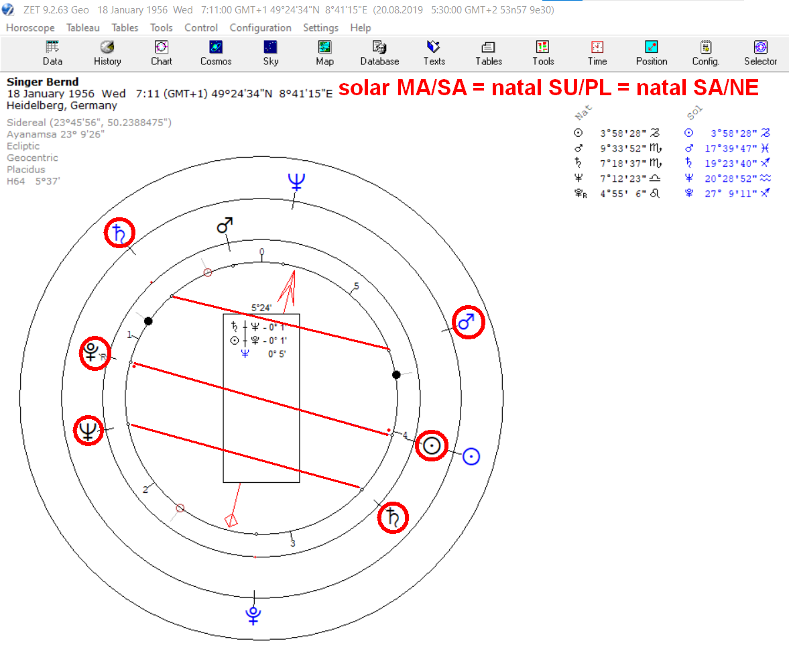789x672 pixels.
Task: Click the red diamond pointer marker at dial bottom
Action: click(231, 520)
